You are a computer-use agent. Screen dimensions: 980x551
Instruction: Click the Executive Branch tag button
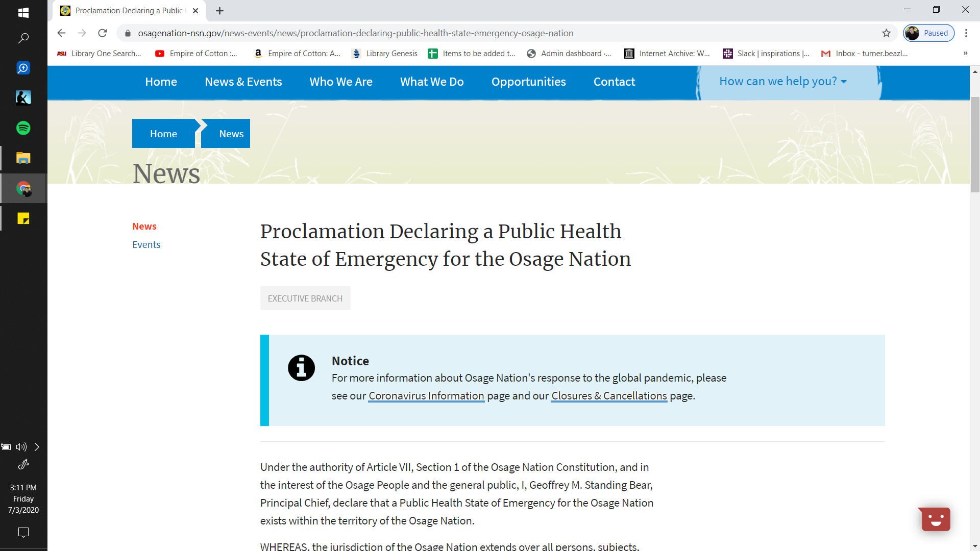(305, 298)
